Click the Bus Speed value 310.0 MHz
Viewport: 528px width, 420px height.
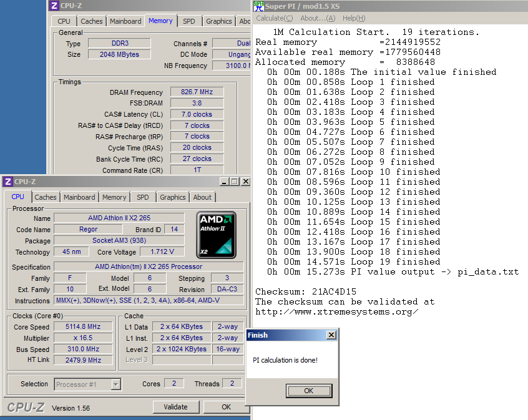point(83,349)
